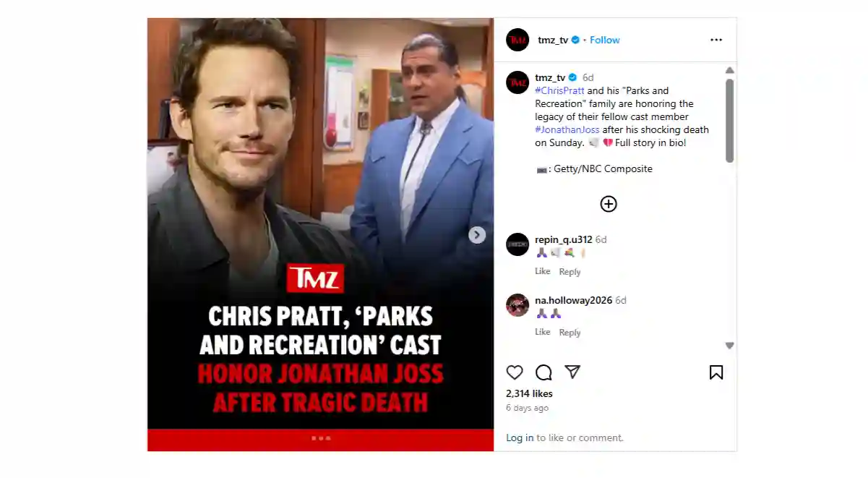Open the #ChrisPratt hashtag link
This screenshot has height=478, width=868.
tap(559, 91)
